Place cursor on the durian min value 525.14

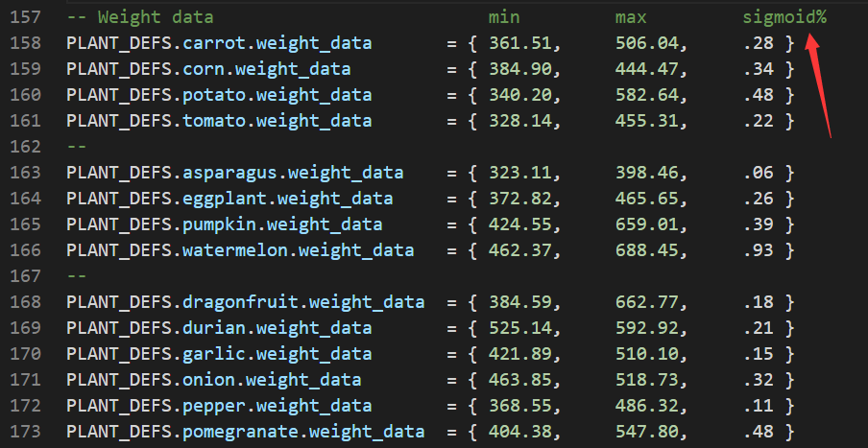[519, 328]
